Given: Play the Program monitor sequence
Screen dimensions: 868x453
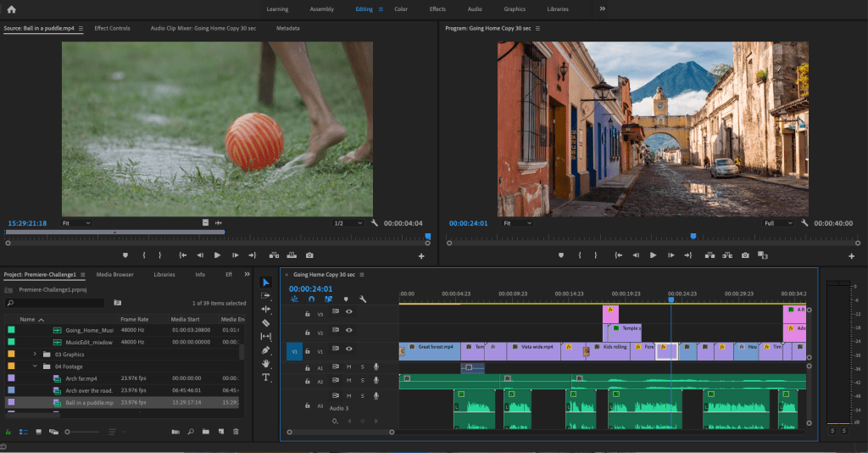Looking at the screenshot, I should [x=653, y=255].
